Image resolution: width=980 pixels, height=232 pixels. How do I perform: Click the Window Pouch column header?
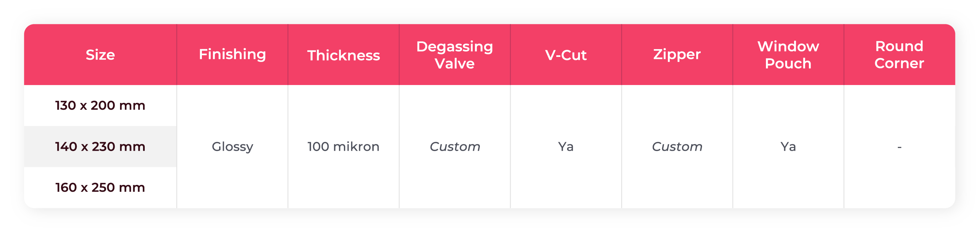point(788,55)
